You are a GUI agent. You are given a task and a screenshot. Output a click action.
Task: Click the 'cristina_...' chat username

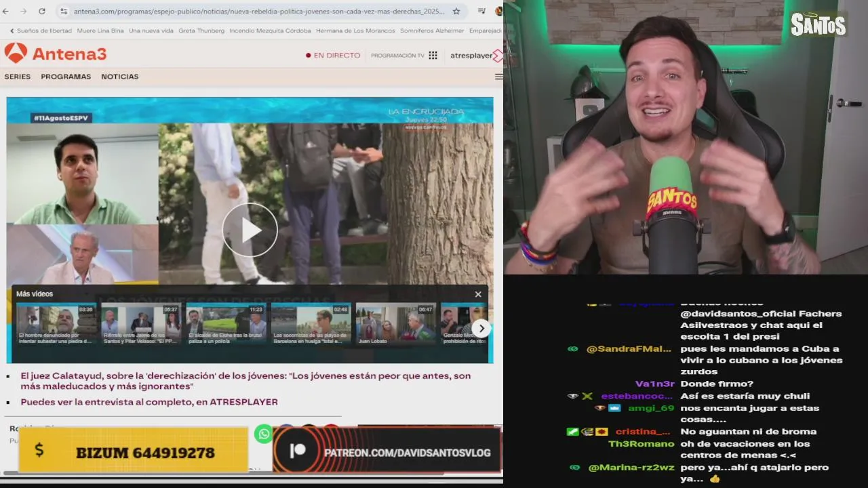point(642,432)
